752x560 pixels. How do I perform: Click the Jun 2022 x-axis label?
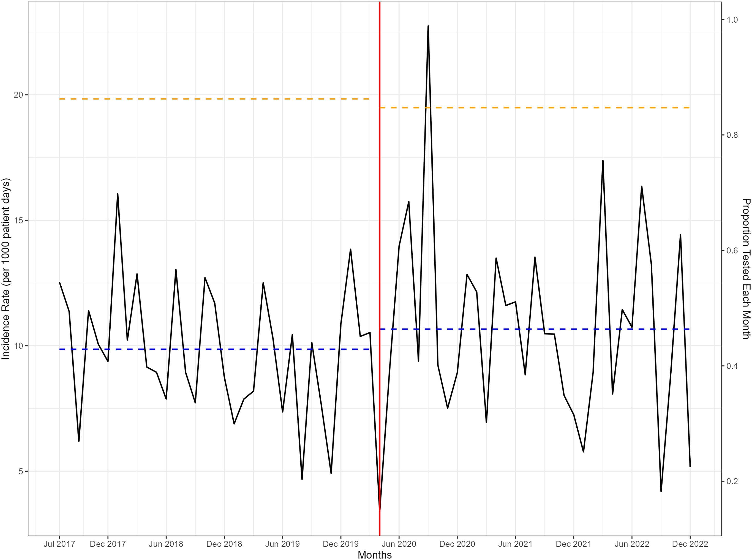coord(632,544)
